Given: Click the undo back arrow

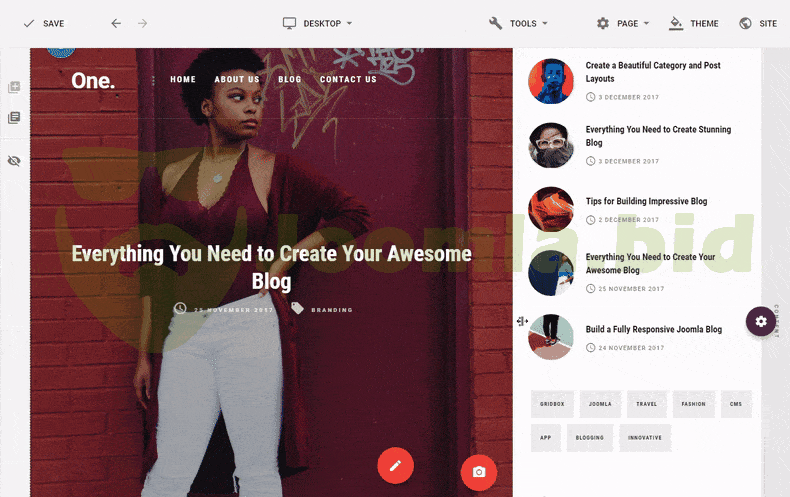Looking at the screenshot, I should [116, 23].
